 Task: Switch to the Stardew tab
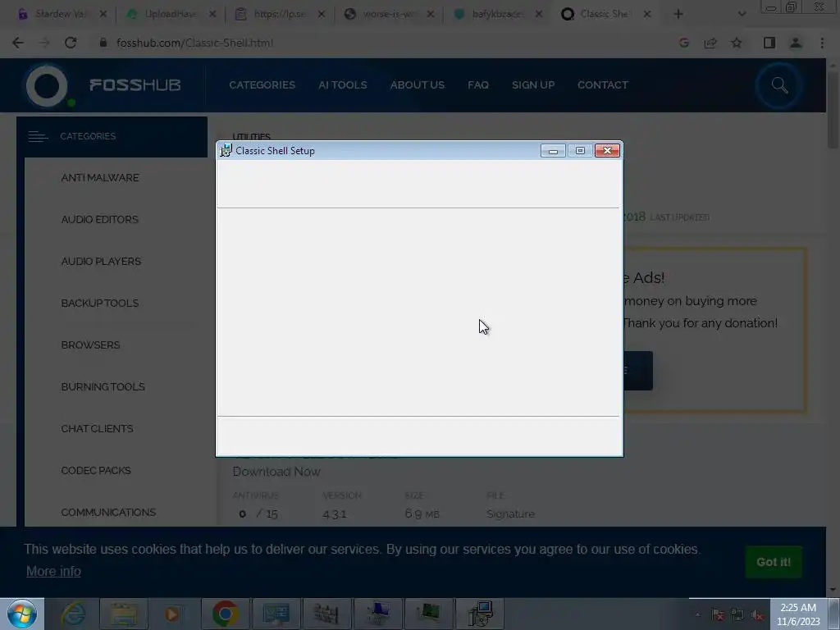pos(60,14)
